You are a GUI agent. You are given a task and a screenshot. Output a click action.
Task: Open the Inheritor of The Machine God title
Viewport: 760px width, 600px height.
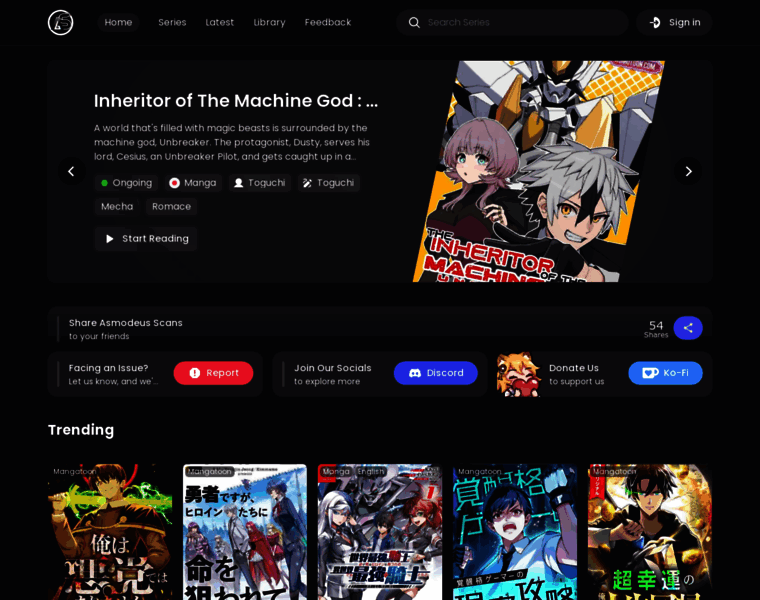[x=236, y=101]
